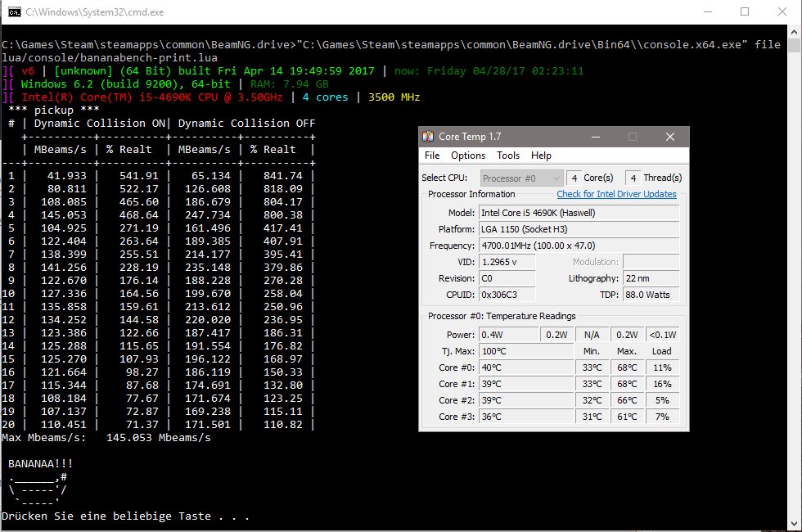Viewport: 802px width, 532px height.
Task: Open the Options menu in Core Temp
Action: [x=468, y=156]
